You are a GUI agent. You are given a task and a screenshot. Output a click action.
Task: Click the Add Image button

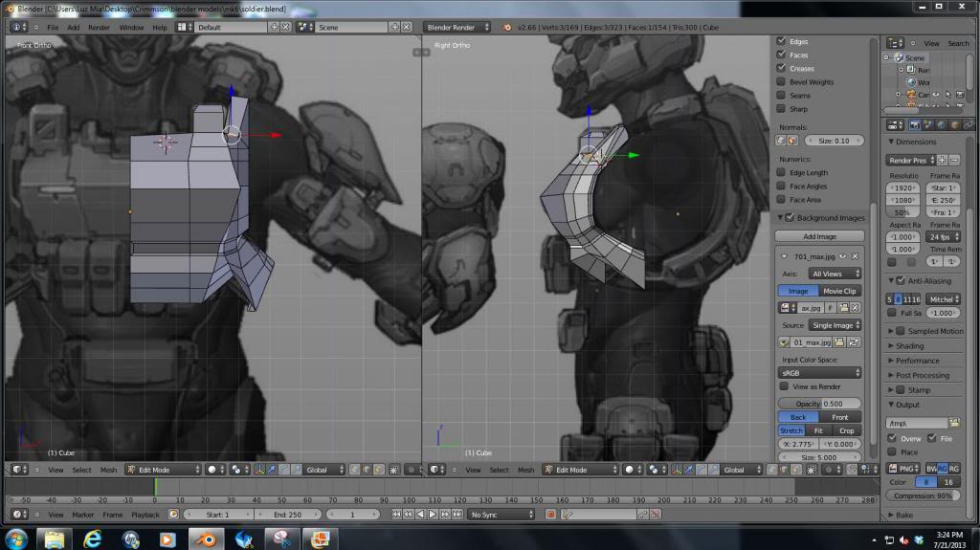coord(819,236)
